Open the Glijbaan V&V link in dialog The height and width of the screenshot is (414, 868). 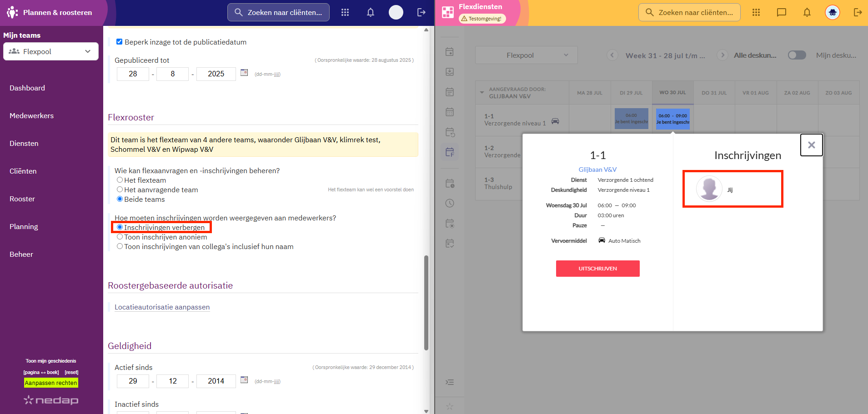coord(598,170)
